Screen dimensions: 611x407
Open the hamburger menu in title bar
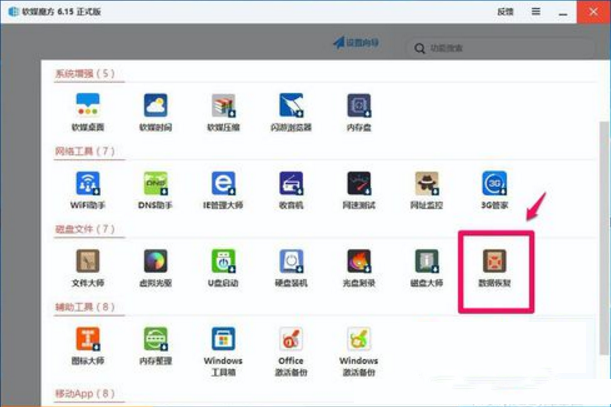(x=536, y=12)
